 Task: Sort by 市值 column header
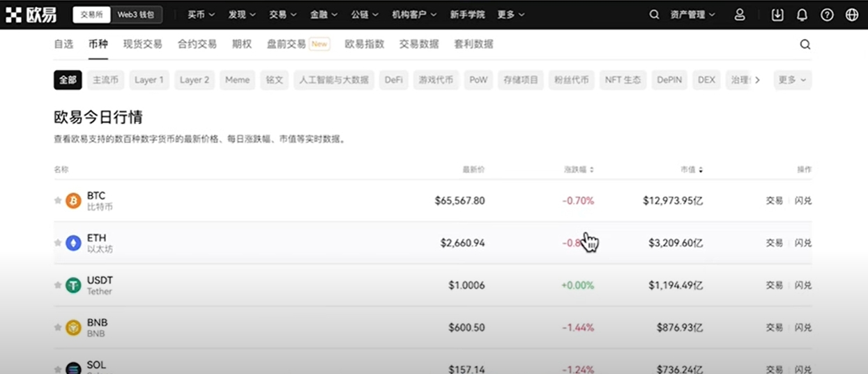(x=692, y=170)
